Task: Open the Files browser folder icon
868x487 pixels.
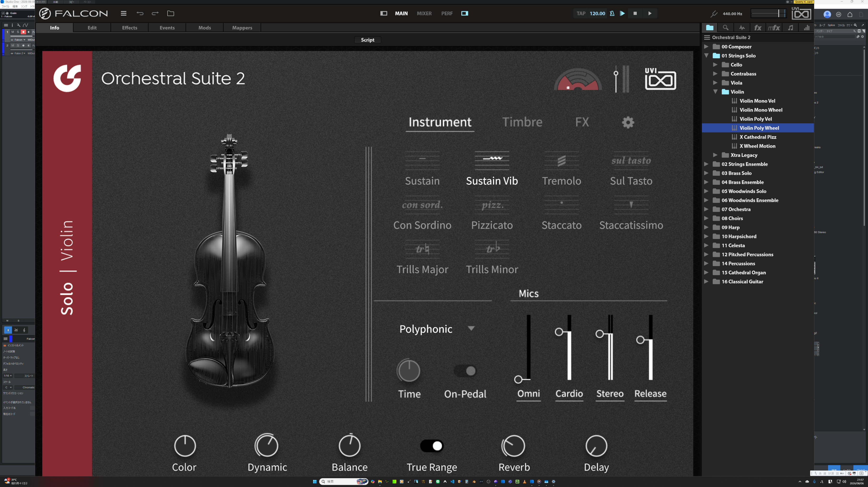Action: (710, 28)
